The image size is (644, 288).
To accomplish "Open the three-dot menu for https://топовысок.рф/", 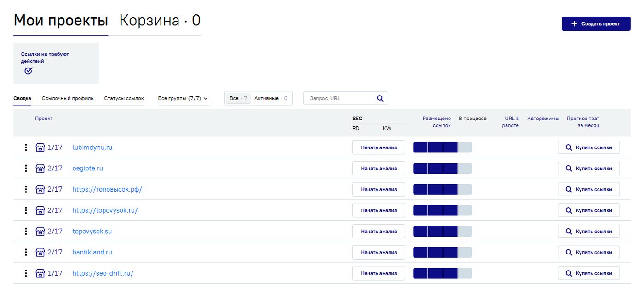I will point(26,189).
